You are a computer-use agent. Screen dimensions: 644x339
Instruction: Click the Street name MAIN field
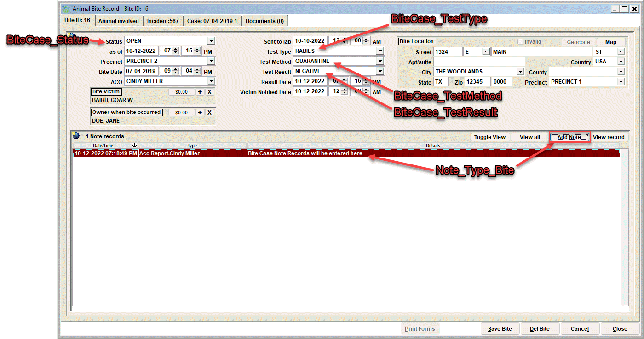click(541, 51)
